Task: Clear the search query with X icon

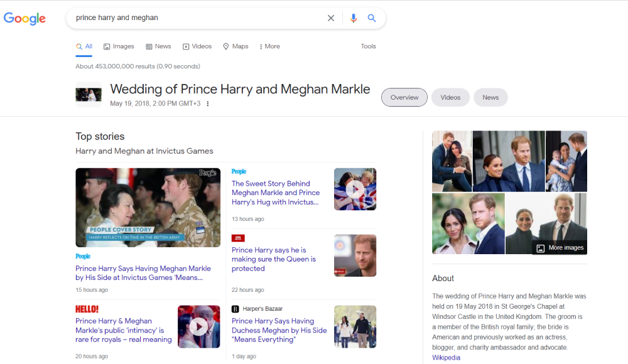Action: 331,18
